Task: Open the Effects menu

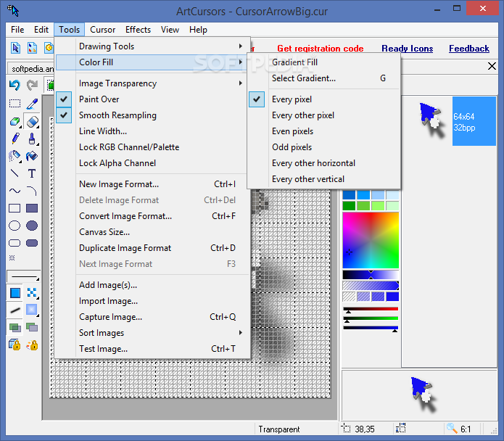Action: pyautogui.click(x=138, y=30)
